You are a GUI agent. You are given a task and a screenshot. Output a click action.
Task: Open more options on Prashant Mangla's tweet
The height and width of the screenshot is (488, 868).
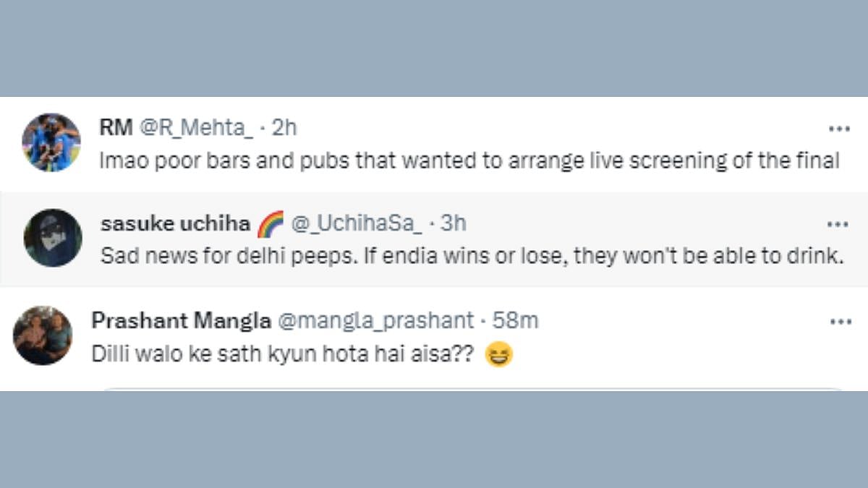840,322
